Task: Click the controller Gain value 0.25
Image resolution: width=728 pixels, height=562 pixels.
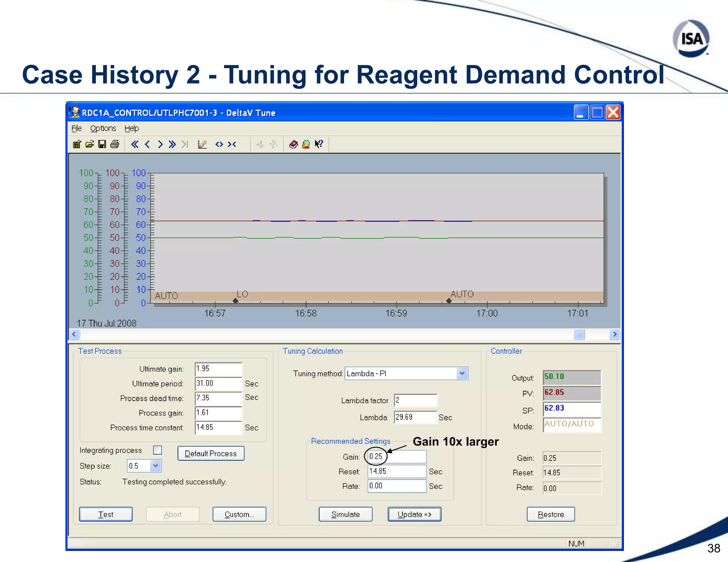Action: pos(572,458)
